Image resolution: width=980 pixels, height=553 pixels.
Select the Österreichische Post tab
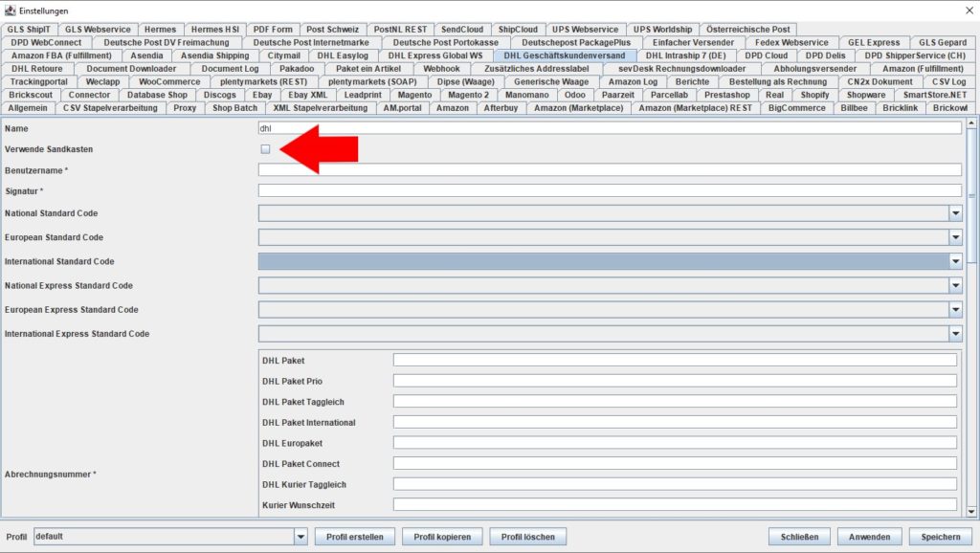[748, 30]
